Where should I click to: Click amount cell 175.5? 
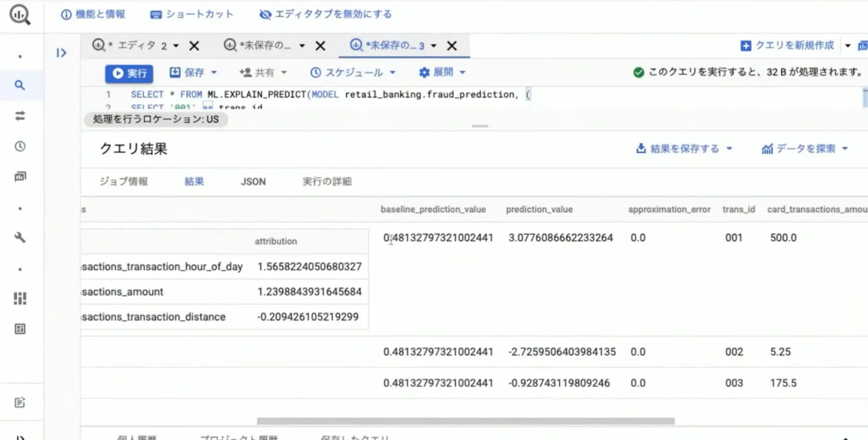(x=783, y=383)
